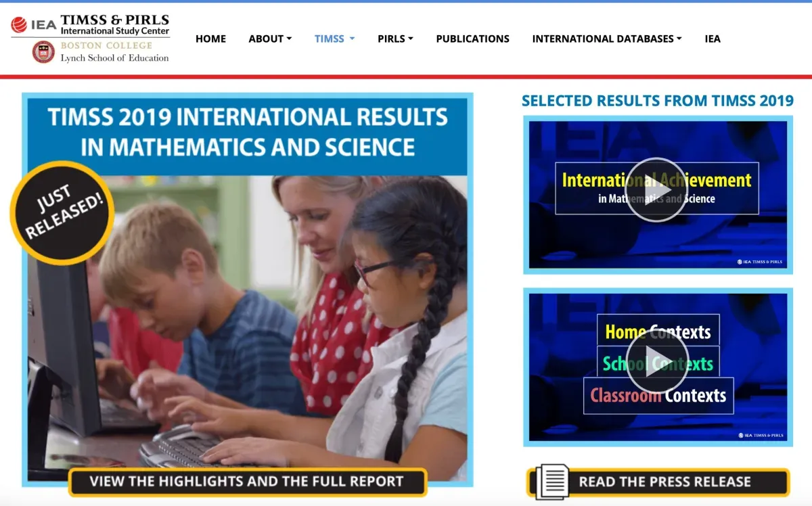The height and width of the screenshot is (506, 812).
Task: Expand the TIMSS dropdown menu
Action: coord(334,39)
